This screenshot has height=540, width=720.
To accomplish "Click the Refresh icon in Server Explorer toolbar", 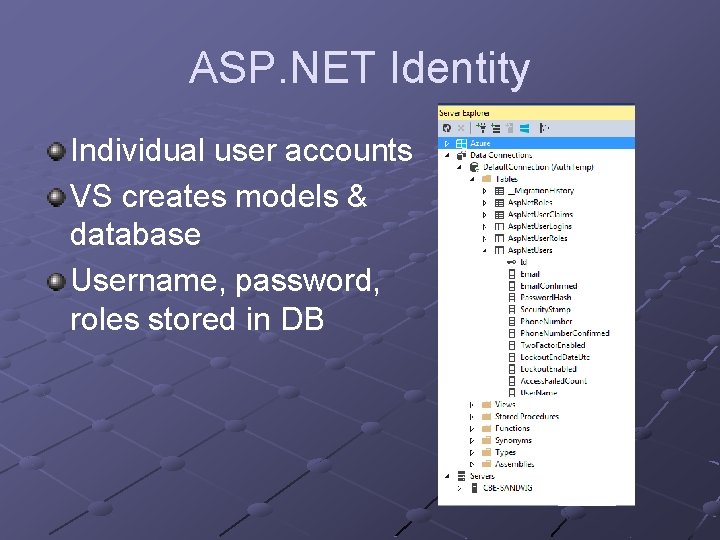I will click(x=447, y=128).
